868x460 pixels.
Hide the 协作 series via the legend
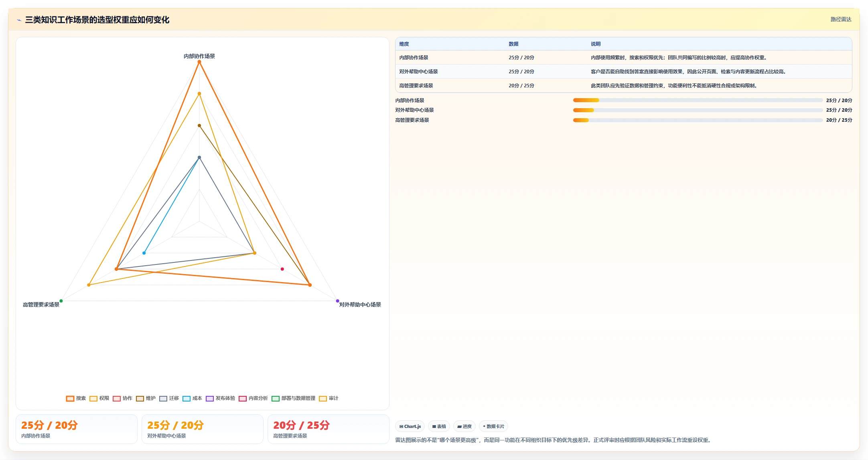[x=122, y=398]
